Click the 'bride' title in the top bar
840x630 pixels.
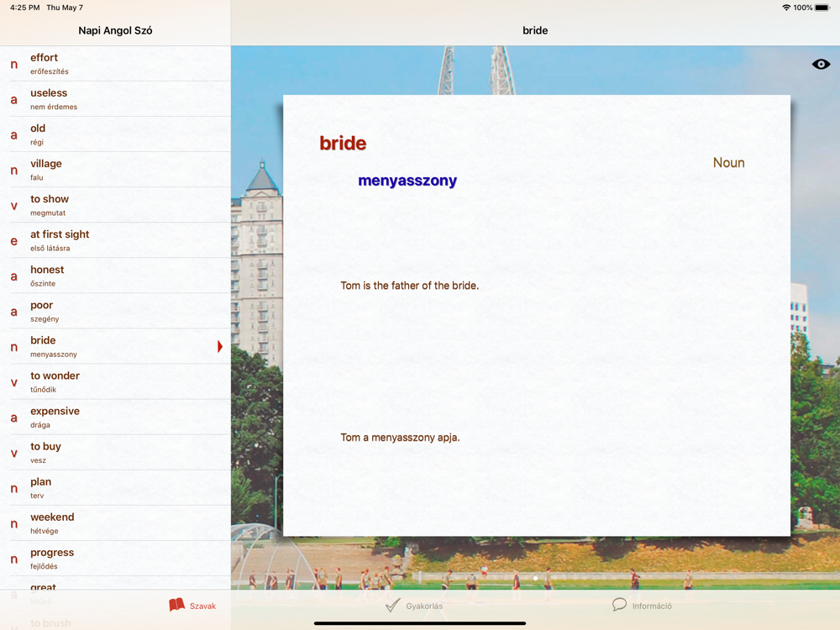[x=535, y=30]
